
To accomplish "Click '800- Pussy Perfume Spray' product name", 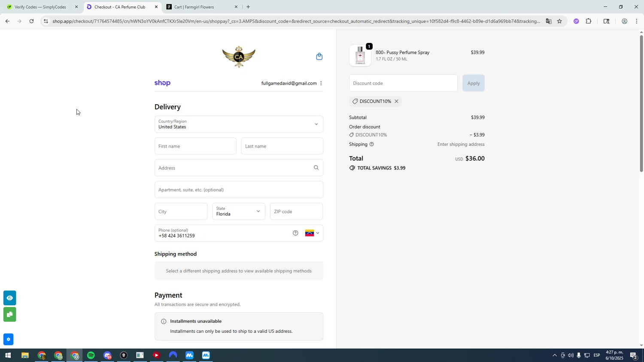I will pyautogui.click(x=403, y=52).
